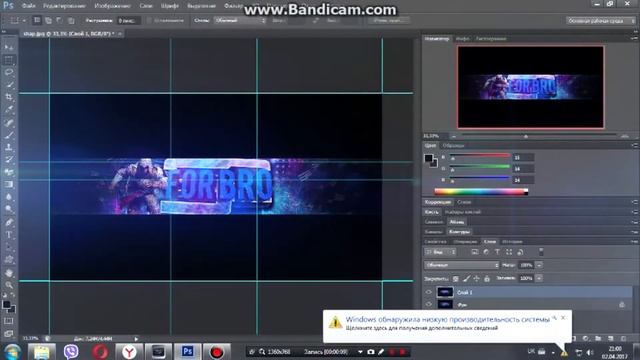Select the History Brush tool
This screenshot has width=640, height=360.
pyautogui.click(x=9, y=160)
